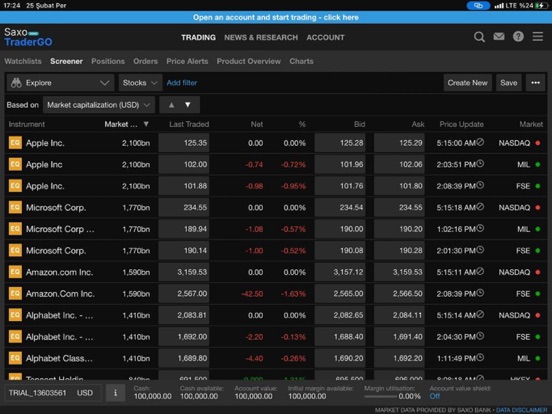
Task: Click EQ icon for Amazon.Com Inc. FSE row
Action: [x=15, y=294]
